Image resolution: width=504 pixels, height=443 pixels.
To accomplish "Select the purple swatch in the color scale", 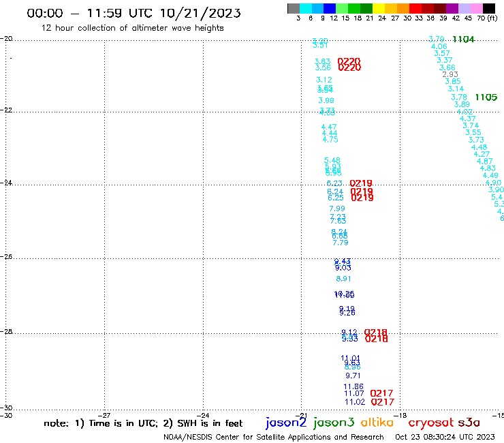I will 452,8.
